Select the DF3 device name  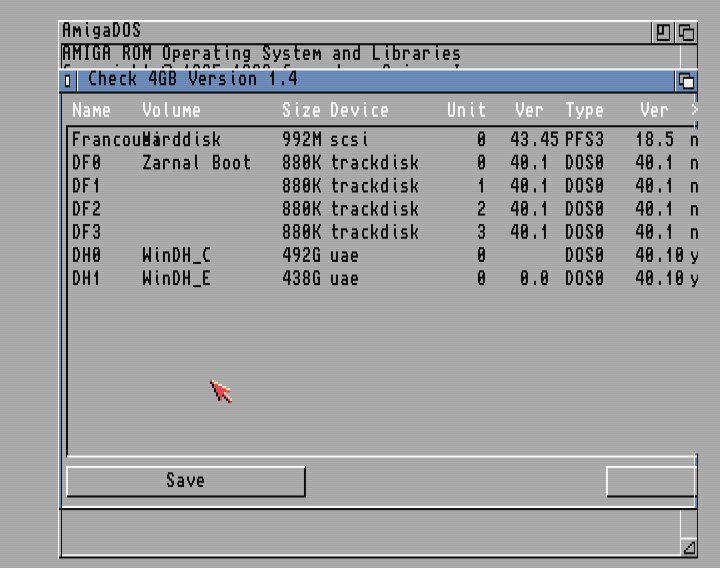pyautogui.click(x=86, y=232)
